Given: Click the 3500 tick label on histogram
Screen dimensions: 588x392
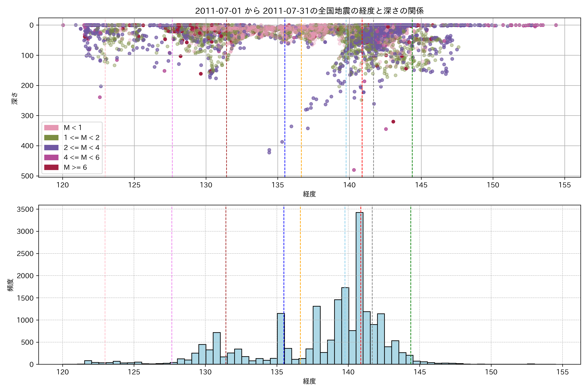Looking at the screenshot, I should click(x=25, y=209).
